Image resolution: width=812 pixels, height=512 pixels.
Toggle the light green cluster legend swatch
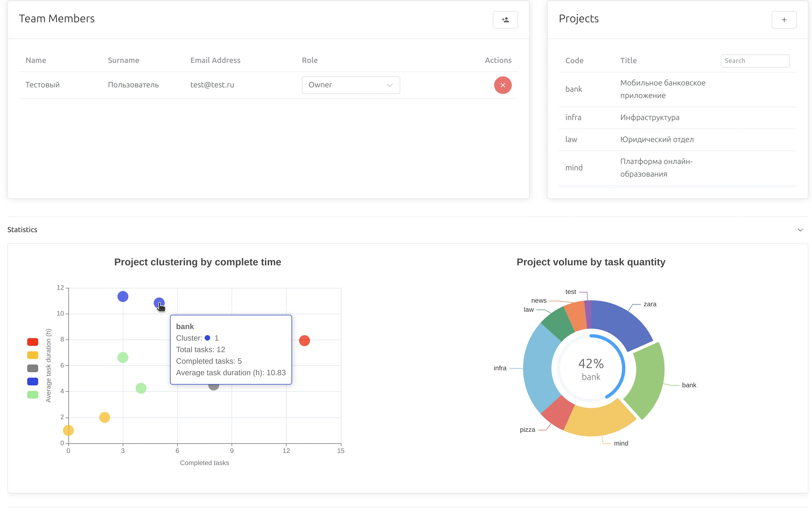33,395
